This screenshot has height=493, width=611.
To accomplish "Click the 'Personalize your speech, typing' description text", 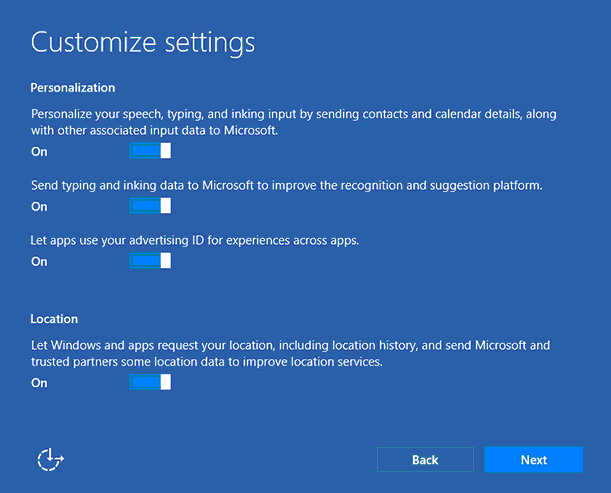I will (294, 122).
